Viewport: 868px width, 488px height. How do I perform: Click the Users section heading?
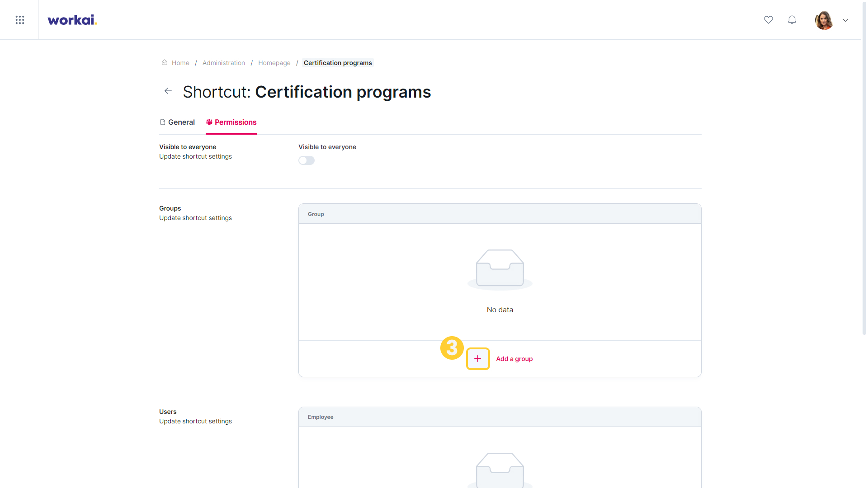click(x=168, y=412)
